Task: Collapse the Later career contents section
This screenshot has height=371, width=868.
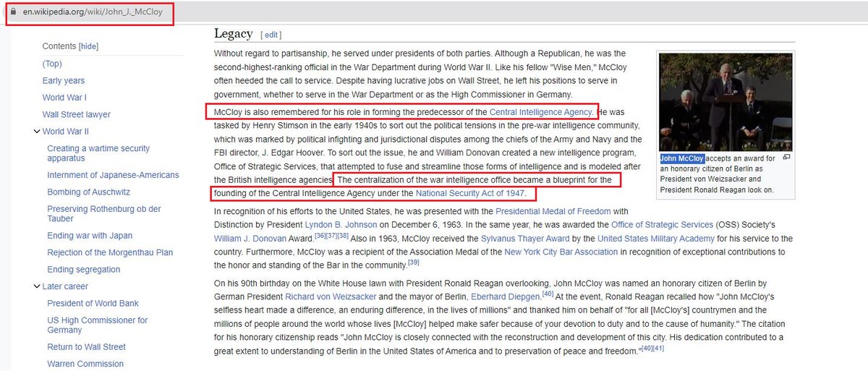Action: [36, 286]
